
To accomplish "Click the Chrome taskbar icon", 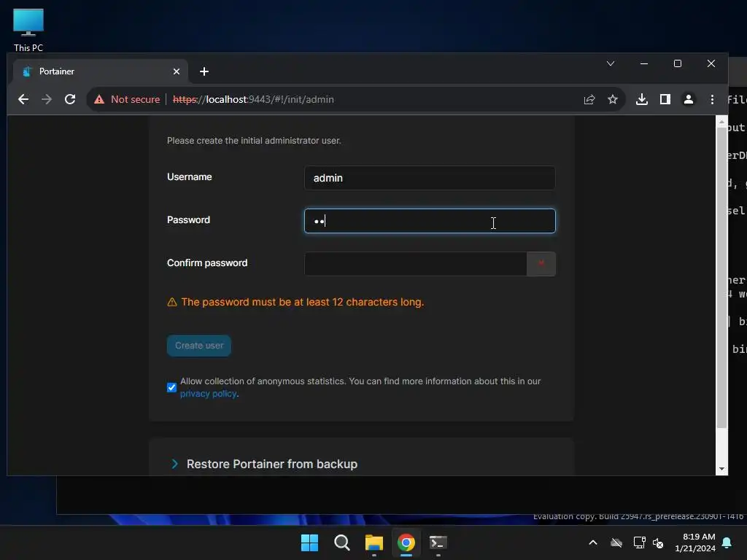I will click(406, 542).
